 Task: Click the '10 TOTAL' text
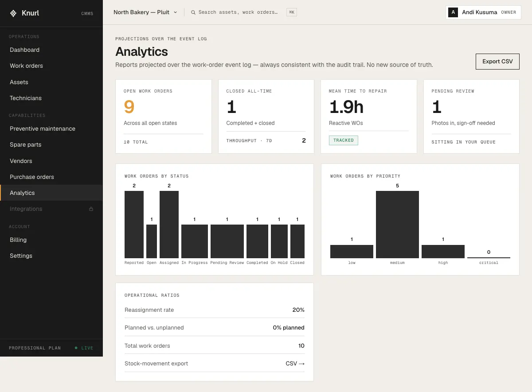136,142
